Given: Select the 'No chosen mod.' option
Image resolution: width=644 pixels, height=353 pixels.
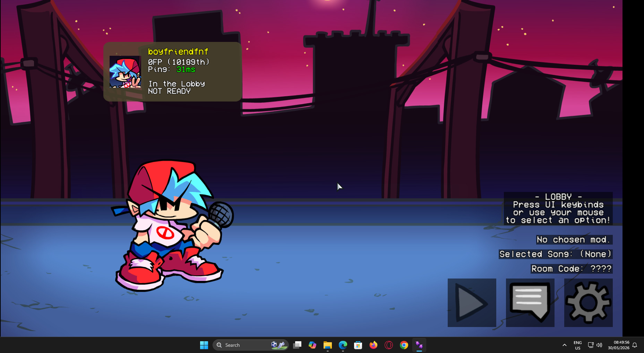Looking at the screenshot, I should [574, 240].
